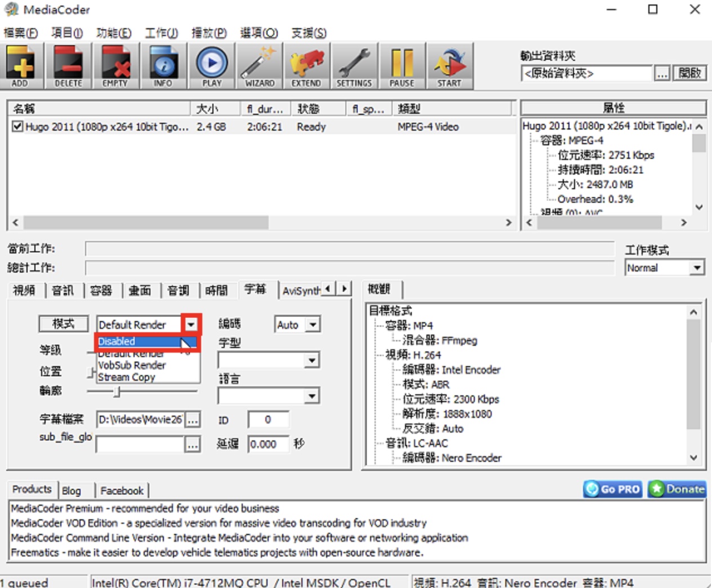
Task: Click the browse button beside output folder field
Action: [x=662, y=74]
